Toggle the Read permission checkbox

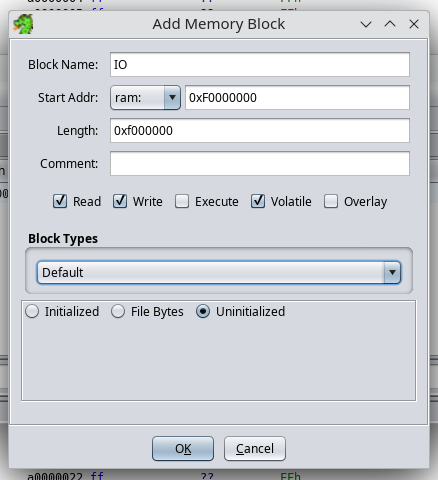[60, 201]
